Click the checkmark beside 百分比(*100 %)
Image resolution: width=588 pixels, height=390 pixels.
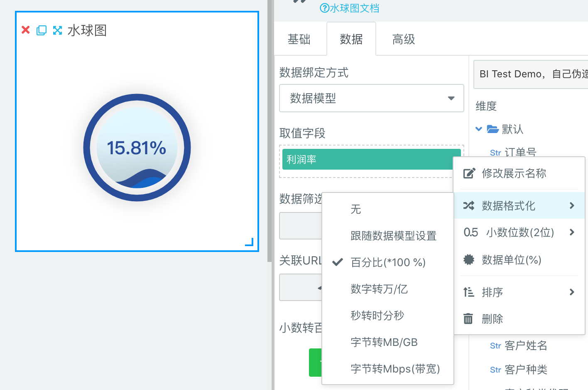338,262
